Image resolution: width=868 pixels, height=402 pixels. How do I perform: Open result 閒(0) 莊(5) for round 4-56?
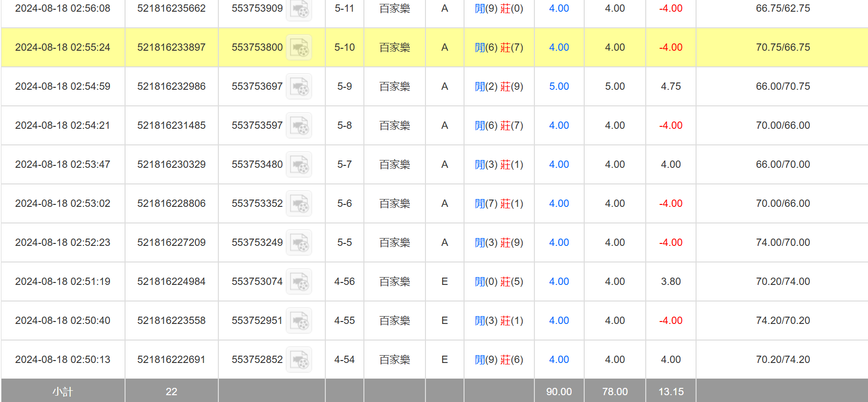coord(499,281)
